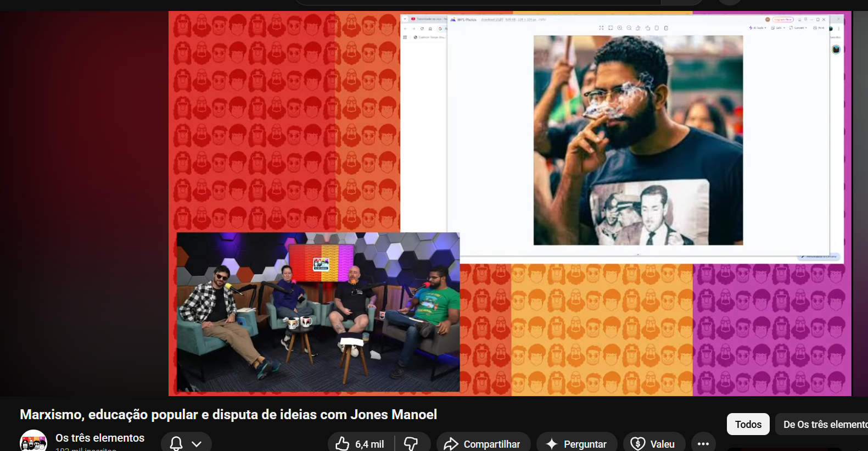
Task: Click the full-screen arrows icon in WPS Photos
Action: point(601,28)
